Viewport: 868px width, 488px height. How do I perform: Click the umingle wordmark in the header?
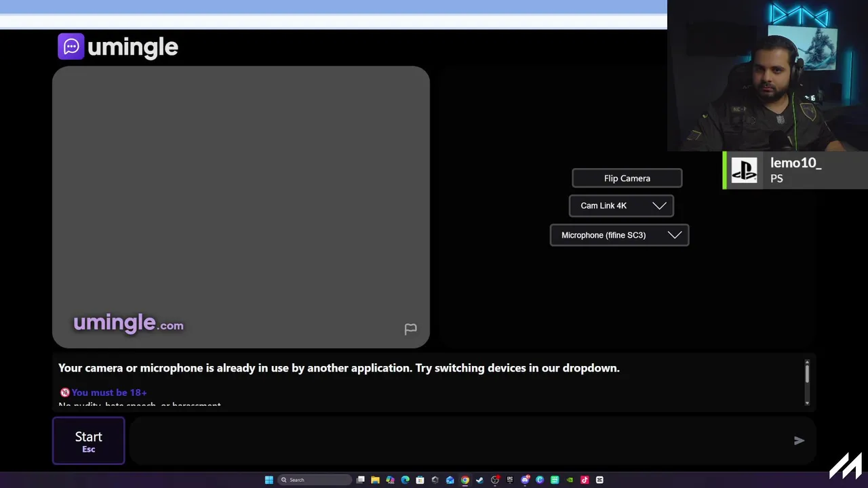(x=133, y=47)
